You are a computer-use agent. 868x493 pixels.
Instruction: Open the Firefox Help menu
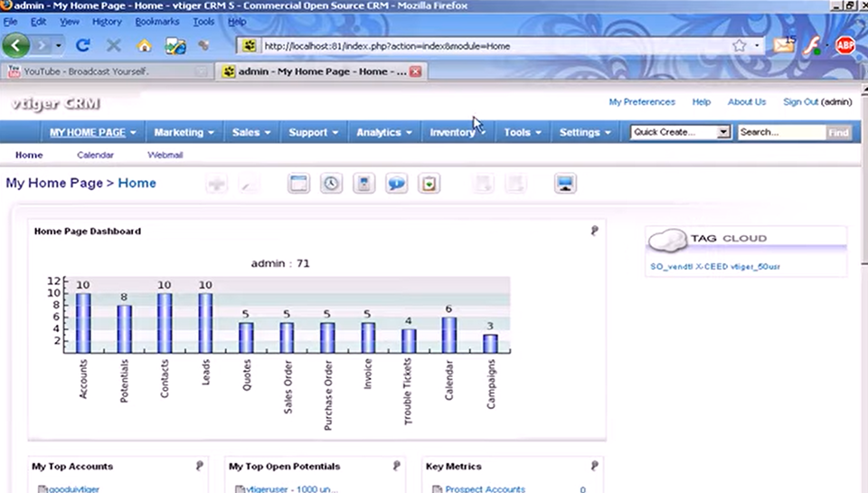point(237,22)
